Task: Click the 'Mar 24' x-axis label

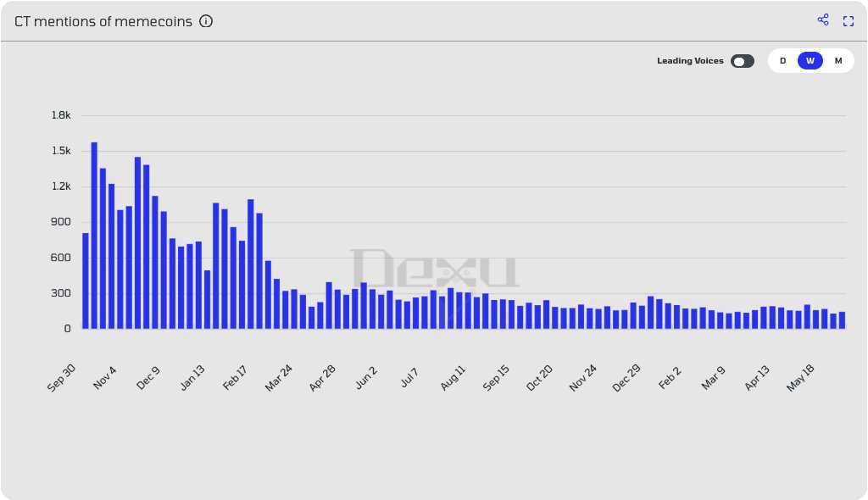Action: tap(278, 378)
